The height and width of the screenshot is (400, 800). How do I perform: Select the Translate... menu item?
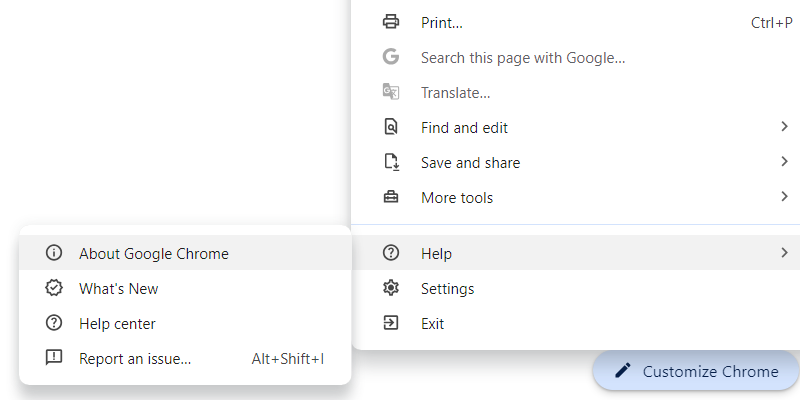coord(576,92)
